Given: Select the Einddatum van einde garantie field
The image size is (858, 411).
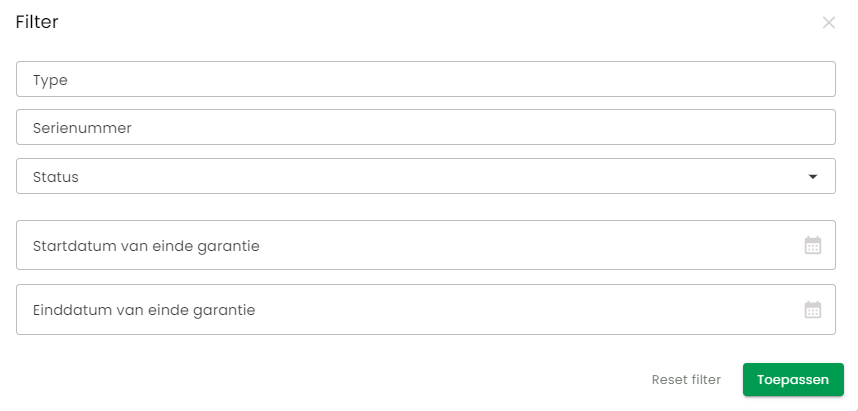Looking at the screenshot, I should pyautogui.click(x=426, y=310).
